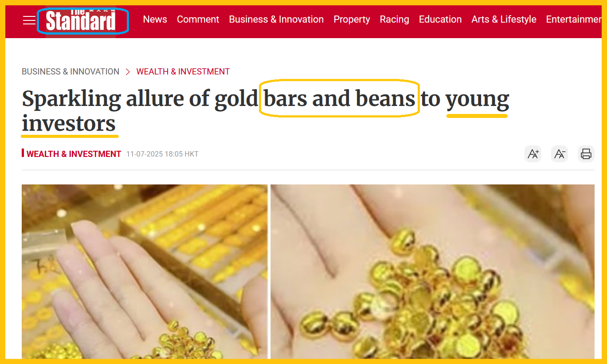
Task: Print this article
Action: (586, 154)
